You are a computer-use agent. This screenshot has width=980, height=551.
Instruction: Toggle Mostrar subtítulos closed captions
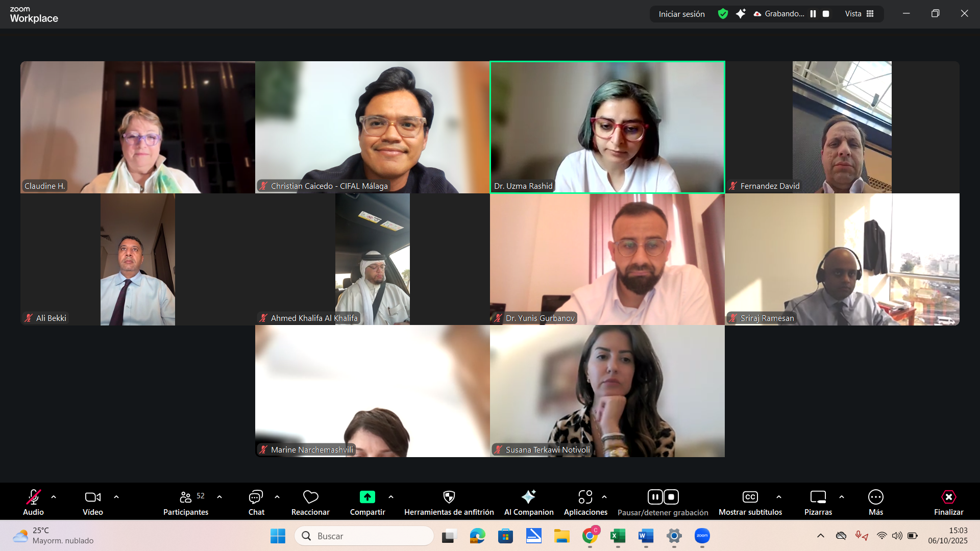click(750, 497)
